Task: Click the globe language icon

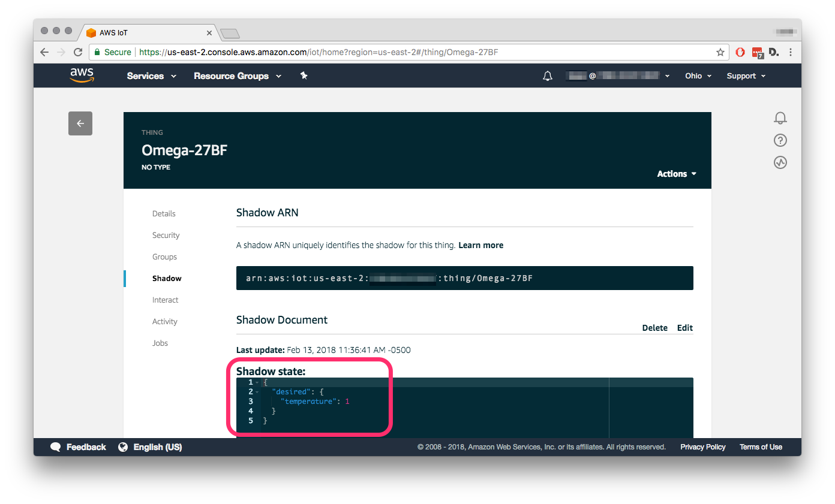Action: (123, 447)
